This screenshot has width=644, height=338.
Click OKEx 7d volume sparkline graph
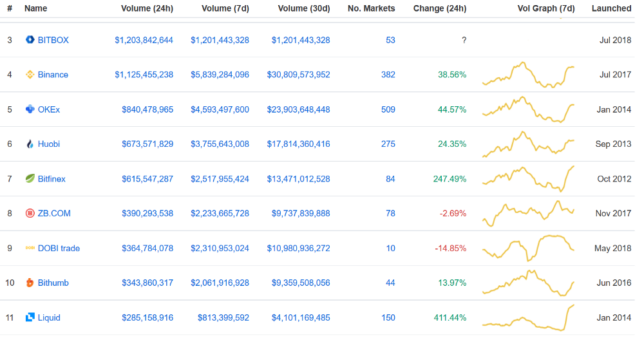pos(528,109)
